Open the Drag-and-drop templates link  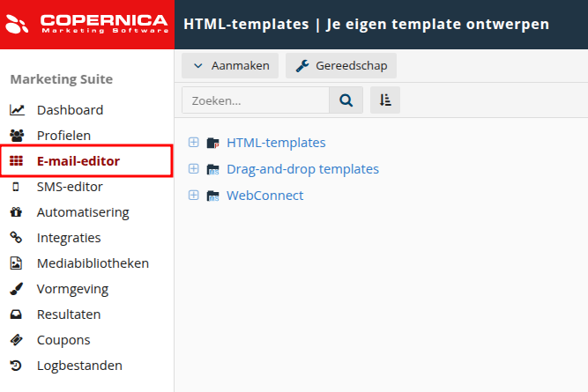pyautogui.click(x=302, y=169)
